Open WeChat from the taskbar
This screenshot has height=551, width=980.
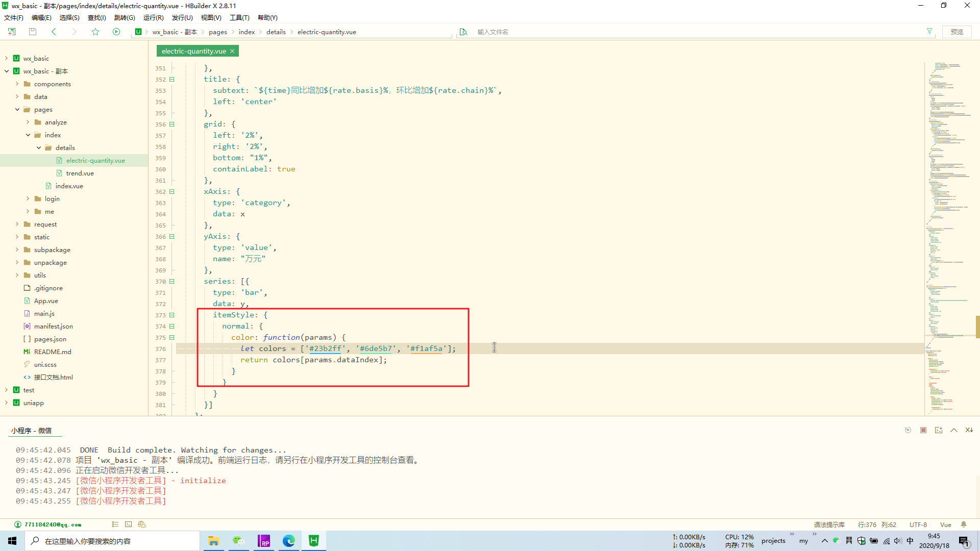238,541
